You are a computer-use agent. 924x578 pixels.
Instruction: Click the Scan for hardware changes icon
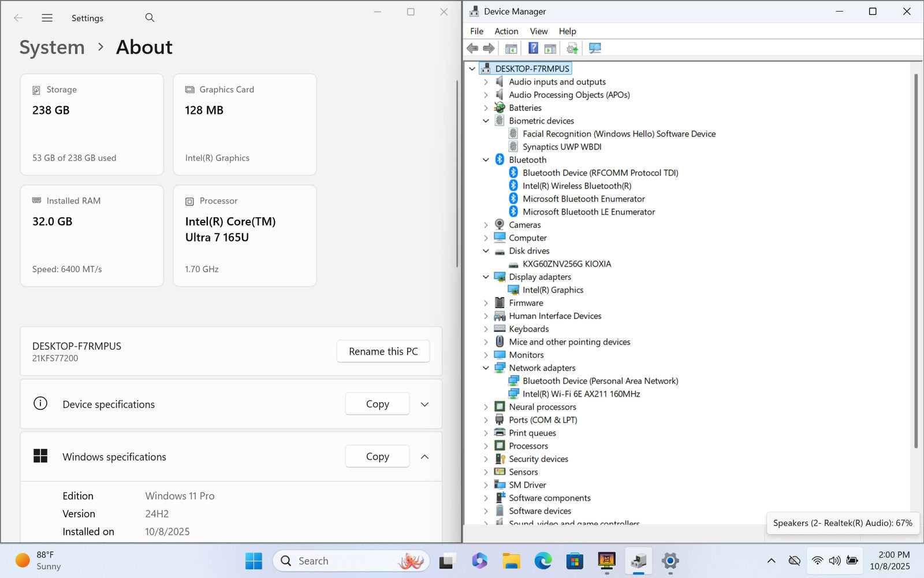tap(595, 49)
